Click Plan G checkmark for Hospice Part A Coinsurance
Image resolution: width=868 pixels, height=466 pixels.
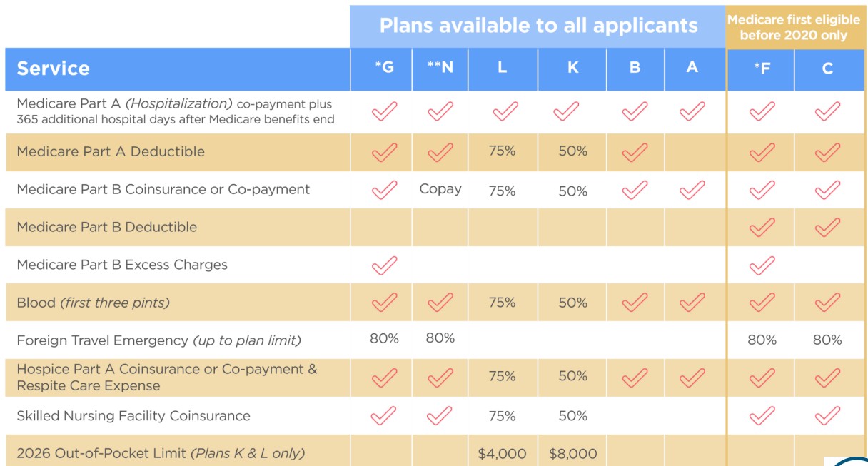tap(384, 377)
